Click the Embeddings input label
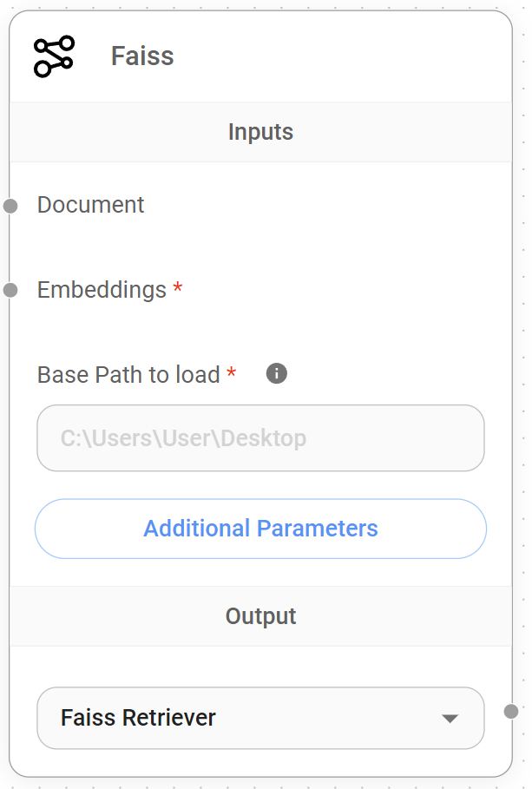The height and width of the screenshot is (789, 532). (x=102, y=290)
